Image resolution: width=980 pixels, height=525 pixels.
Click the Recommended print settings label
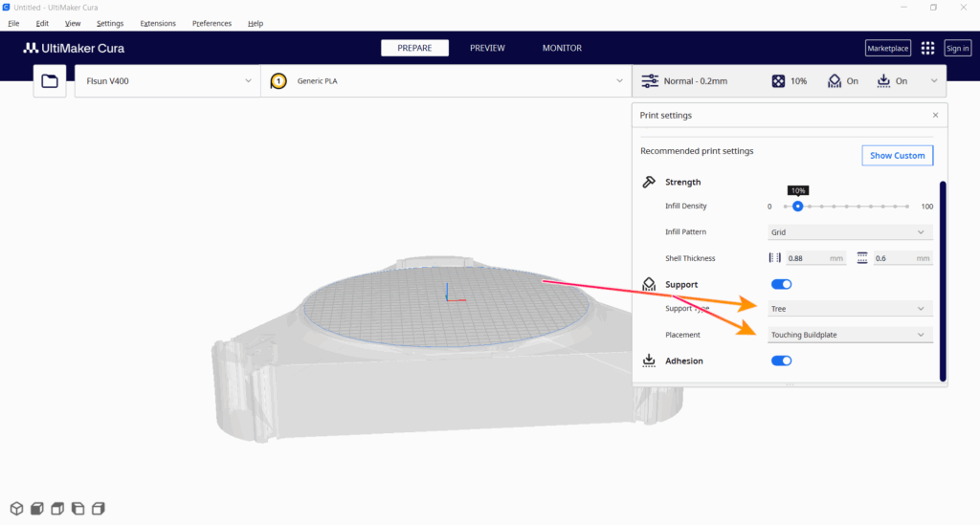click(x=697, y=151)
